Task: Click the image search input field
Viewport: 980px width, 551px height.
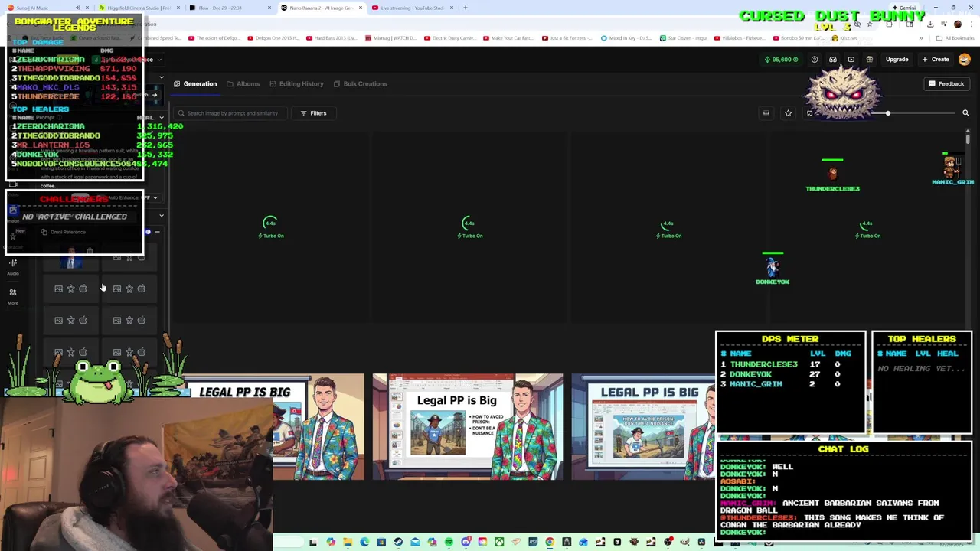Action: click(231, 113)
